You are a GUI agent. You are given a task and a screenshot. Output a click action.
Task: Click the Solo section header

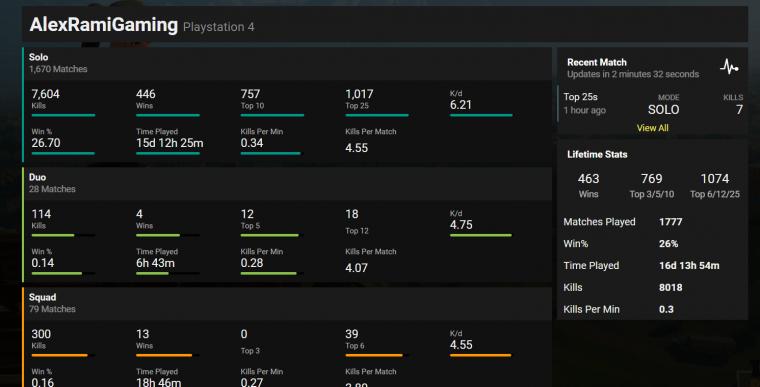point(287,64)
